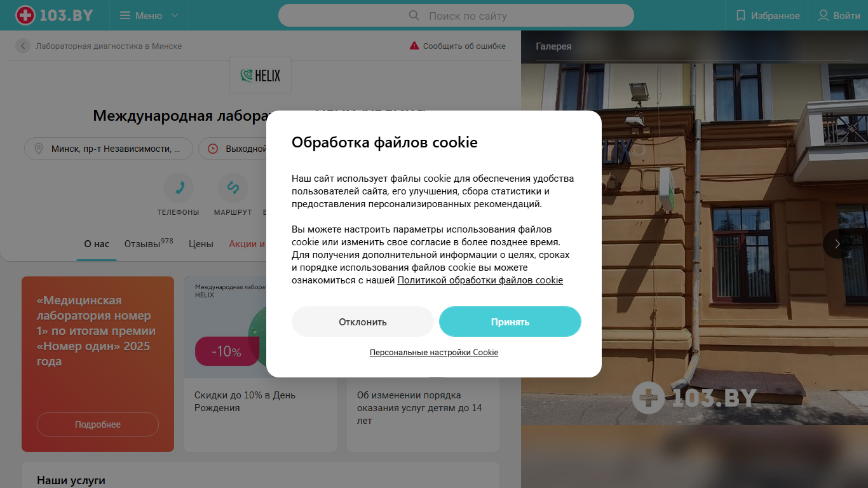Accept cookies with Принять
This screenshot has height=488, width=868.
point(510,322)
